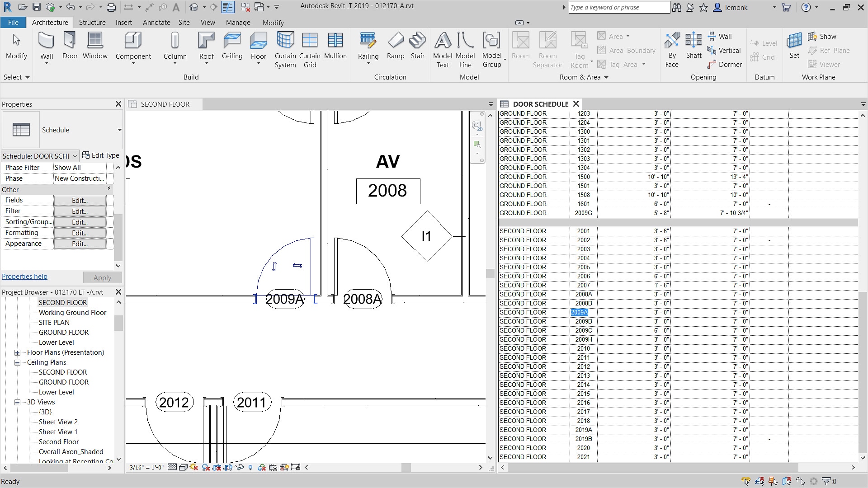Viewport: 868px width, 488px height.
Task: Flip door 2009A facing with the vertical arrows
Action: (274, 267)
